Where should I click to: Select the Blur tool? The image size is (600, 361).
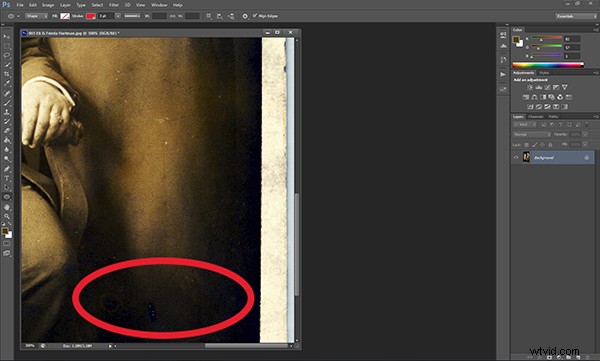[x=7, y=150]
